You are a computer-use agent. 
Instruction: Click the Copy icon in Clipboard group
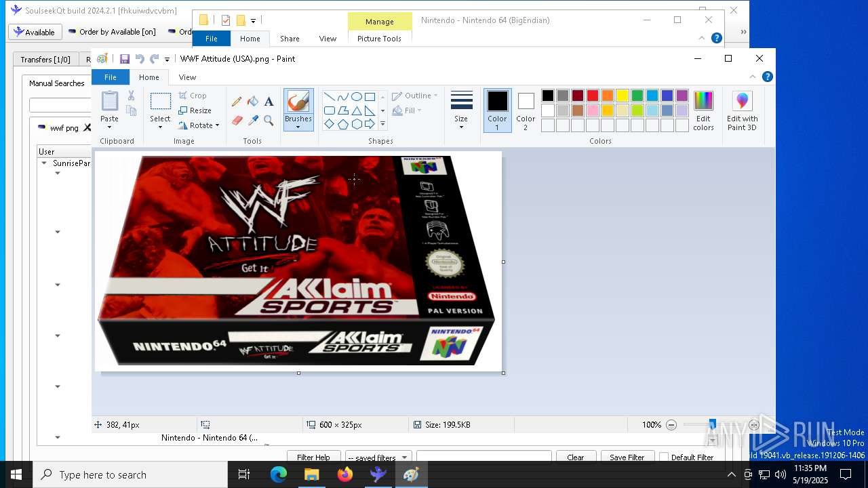click(131, 110)
